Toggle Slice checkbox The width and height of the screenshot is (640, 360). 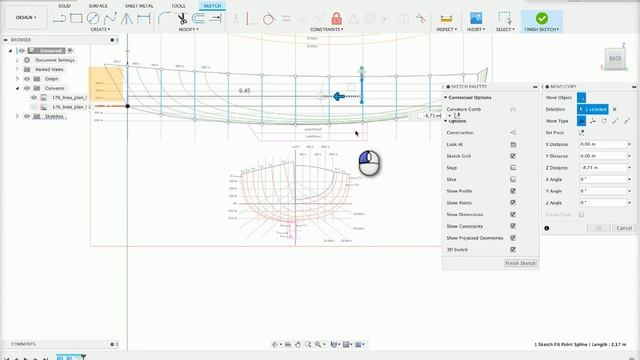[513, 180]
